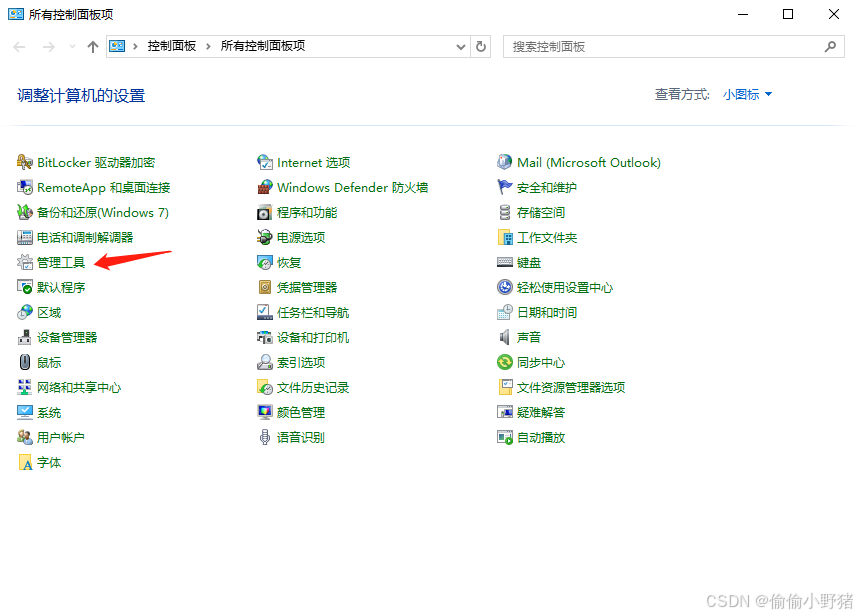Click the 任务栏和导航 icon
This screenshot has width=857, height=616.
tap(265, 312)
